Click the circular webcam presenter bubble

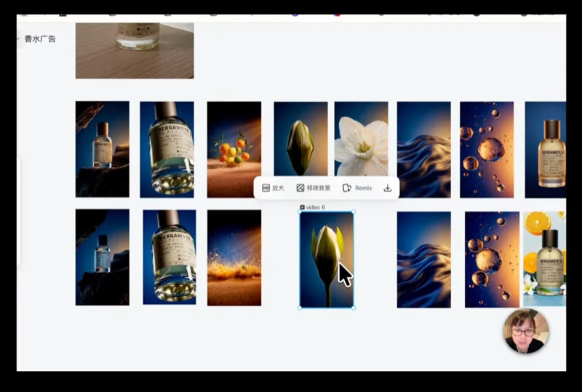click(x=526, y=332)
